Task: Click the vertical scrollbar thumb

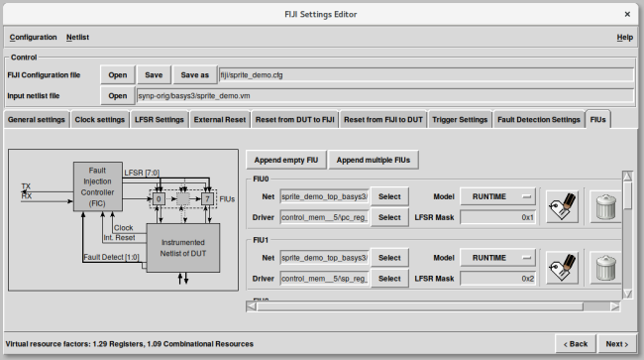Action: click(627, 195)
